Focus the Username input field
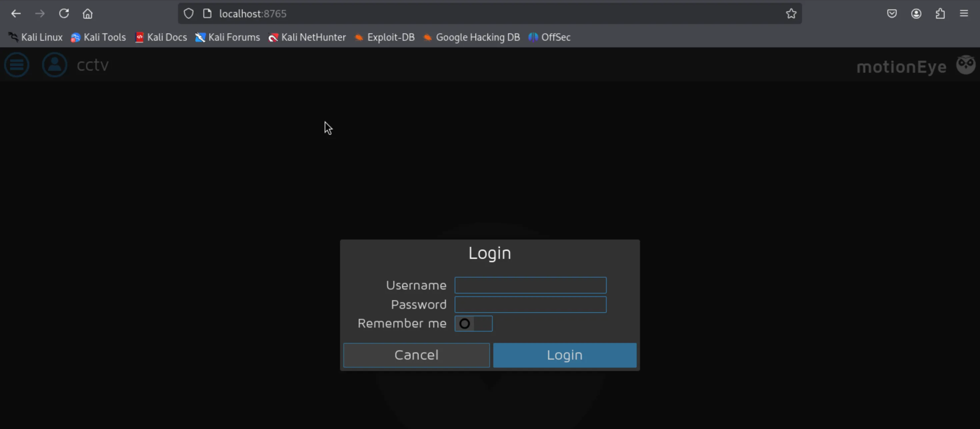This screenshot has width=980, height=429. (530, 285)
